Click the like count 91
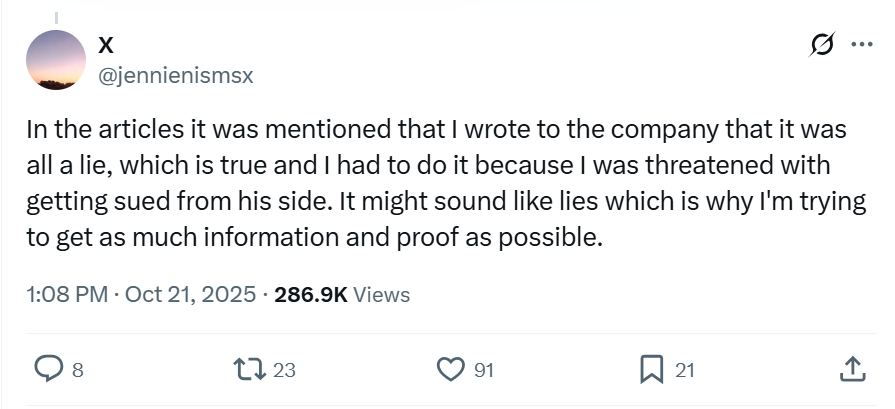This screenshot has width=895, height=409. (x=484, y=371)
